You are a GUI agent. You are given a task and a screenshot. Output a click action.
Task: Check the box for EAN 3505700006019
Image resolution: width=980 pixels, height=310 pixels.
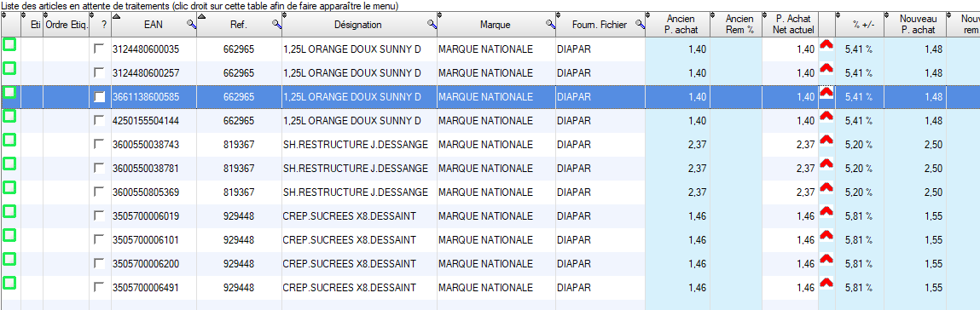[99, 215]
